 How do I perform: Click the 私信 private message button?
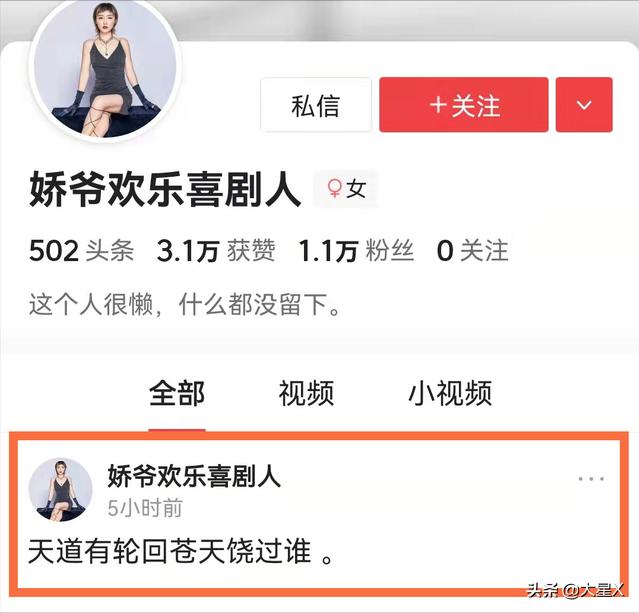[x=316, y=105]
